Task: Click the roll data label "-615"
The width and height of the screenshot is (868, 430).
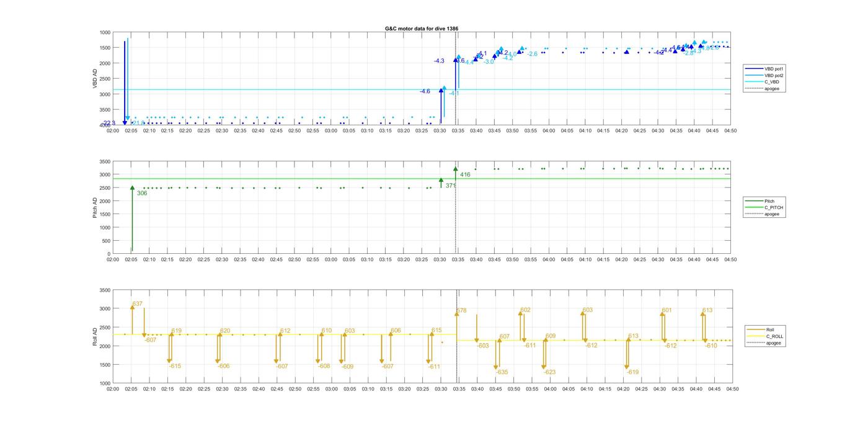Action: 175,366
